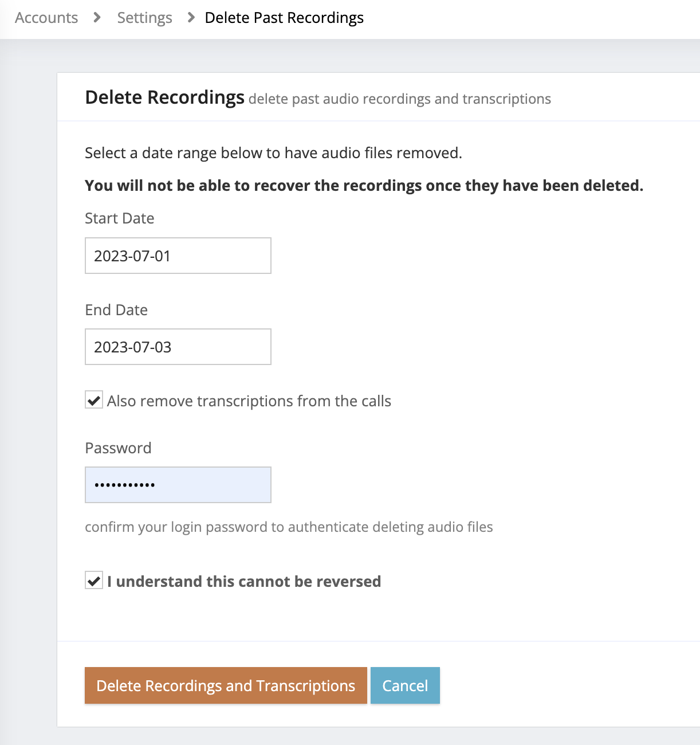Click inside the Password field
Viewport: 700px width, 745px height.
(x=178, y=484)
